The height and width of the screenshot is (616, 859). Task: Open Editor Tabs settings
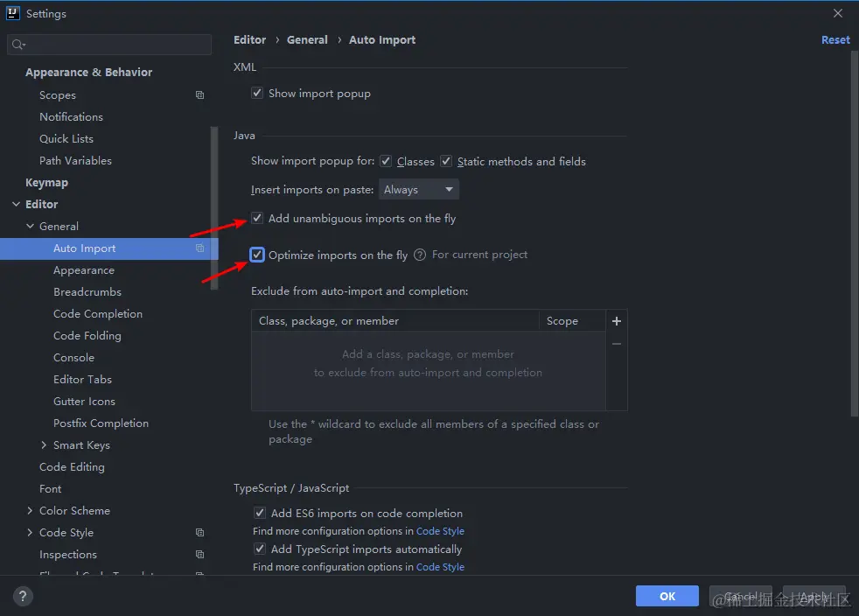point(82,380)
